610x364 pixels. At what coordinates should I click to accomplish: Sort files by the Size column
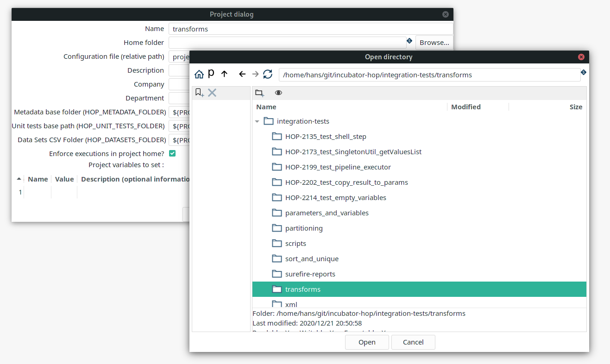pos(576,107)
